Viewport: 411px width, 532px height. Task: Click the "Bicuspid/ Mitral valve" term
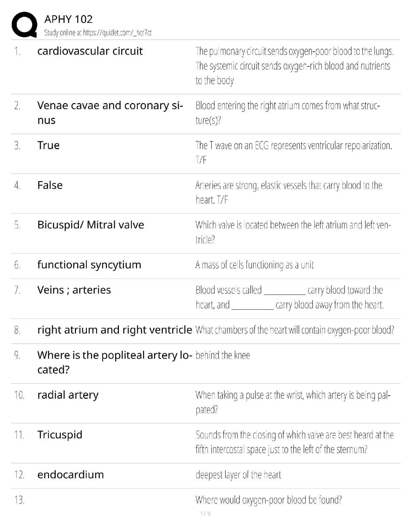(90, 225)
